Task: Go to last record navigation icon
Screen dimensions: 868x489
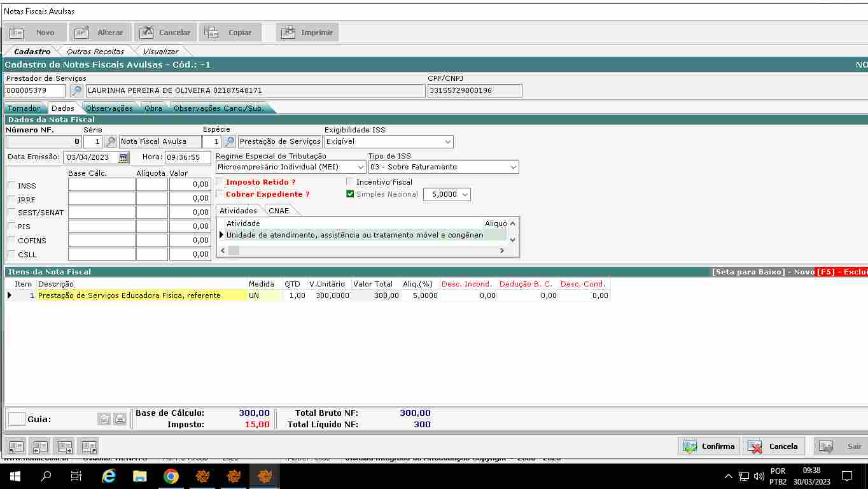Action: tap(88, 446)
